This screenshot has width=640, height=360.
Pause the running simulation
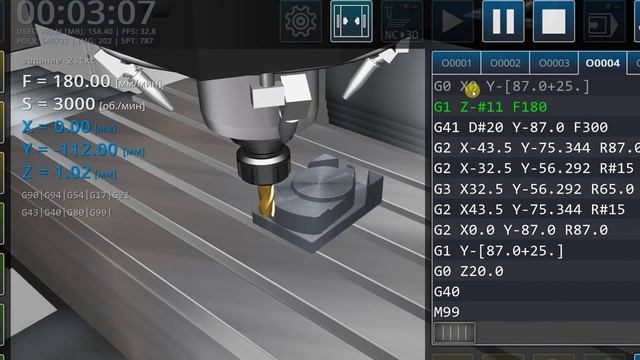coord(503,21)
